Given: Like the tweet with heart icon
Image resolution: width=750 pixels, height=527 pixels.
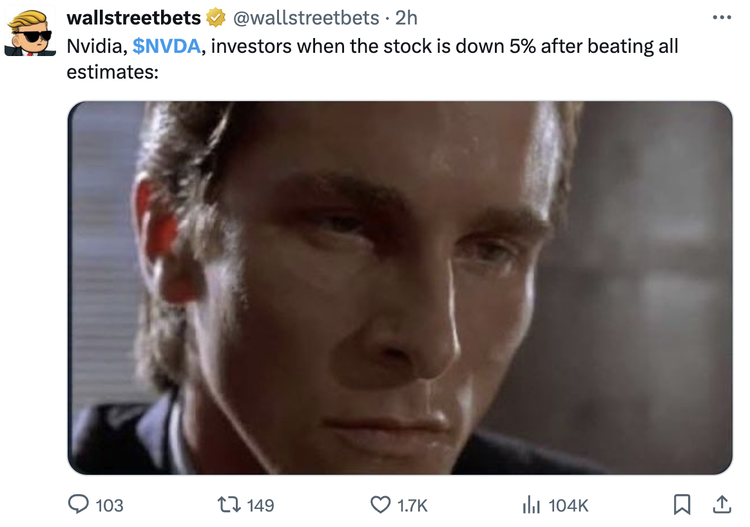Looking at the screenshot, I should click(x=380, y=505).
